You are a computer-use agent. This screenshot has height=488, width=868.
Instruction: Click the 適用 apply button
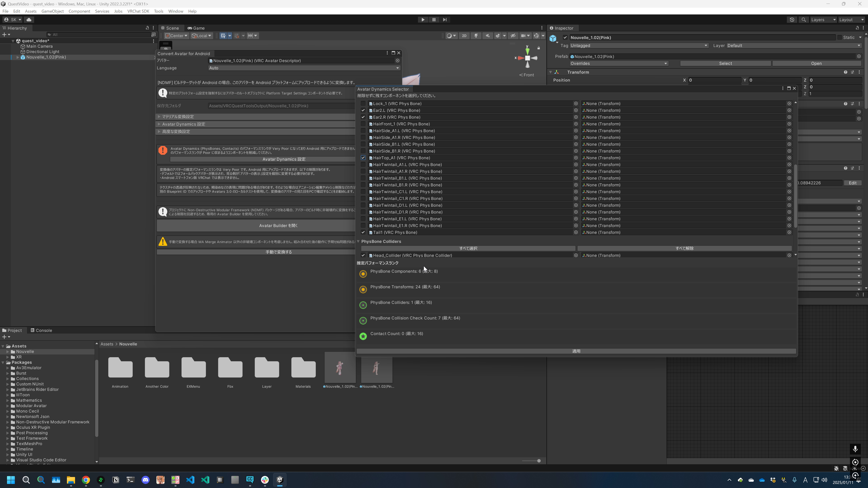[576, 351]
